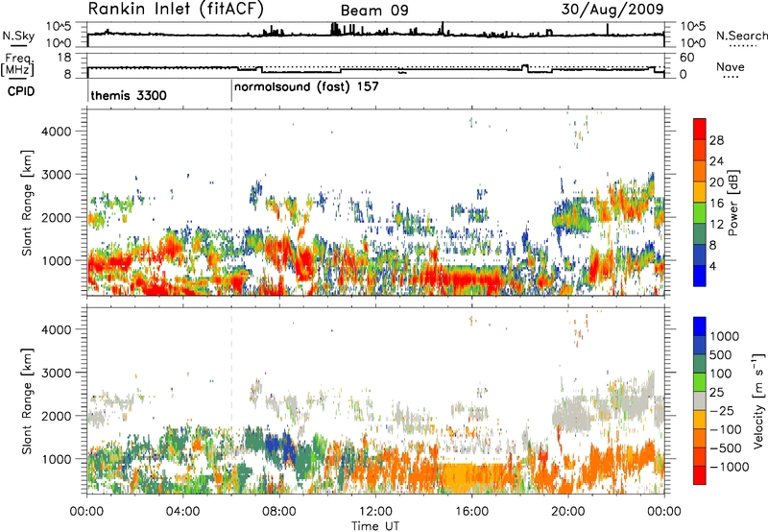Click the date '30/Aug/2009'
The height and width of the screenshot is (532, 768).
[612, 10]
